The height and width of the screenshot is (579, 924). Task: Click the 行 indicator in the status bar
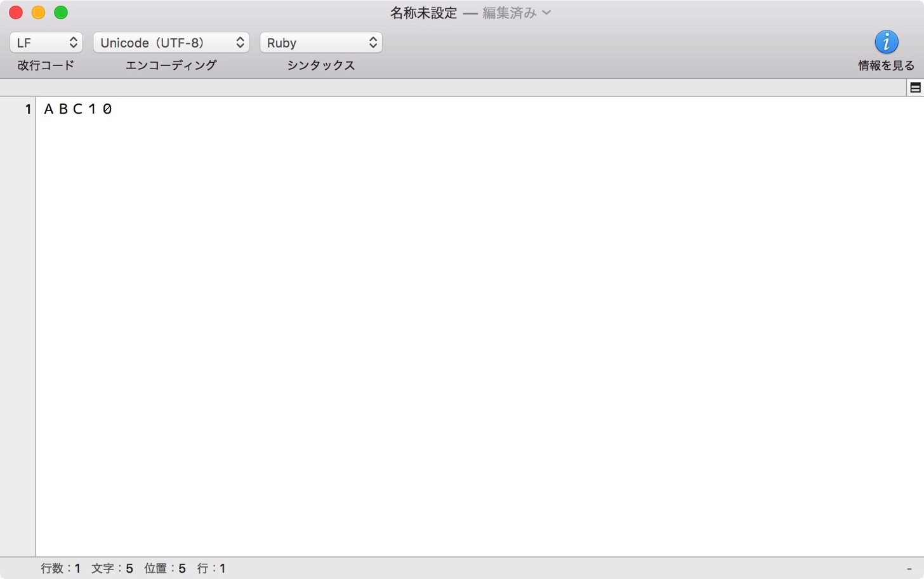211,568
